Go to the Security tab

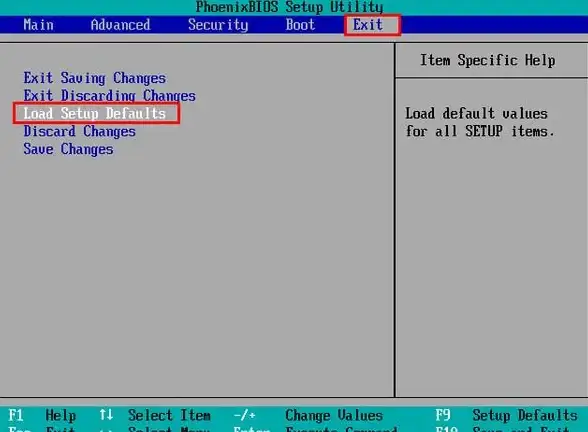click(218, 25)
